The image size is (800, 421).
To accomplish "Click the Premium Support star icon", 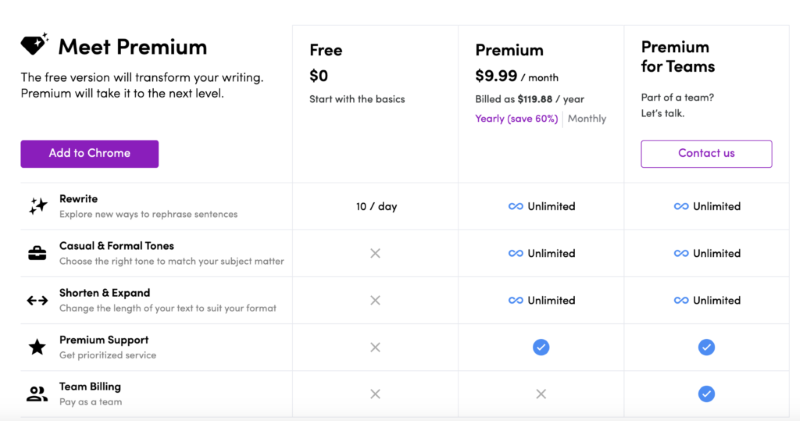I will click(37, 347).
